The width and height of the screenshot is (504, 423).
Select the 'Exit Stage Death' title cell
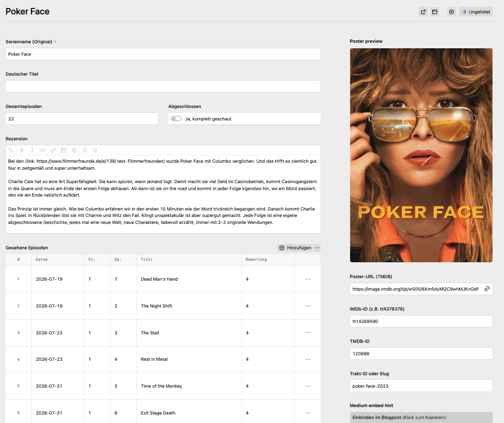click(189, 412)
